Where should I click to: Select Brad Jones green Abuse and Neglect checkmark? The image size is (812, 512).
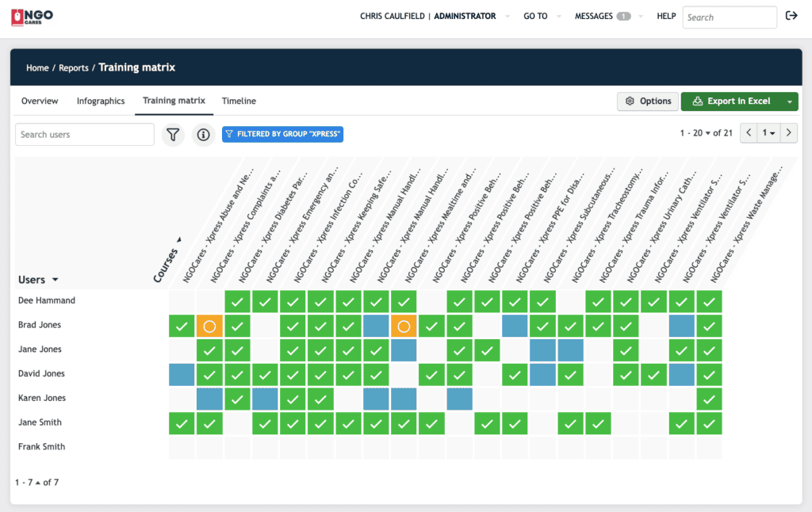point(182,327)
